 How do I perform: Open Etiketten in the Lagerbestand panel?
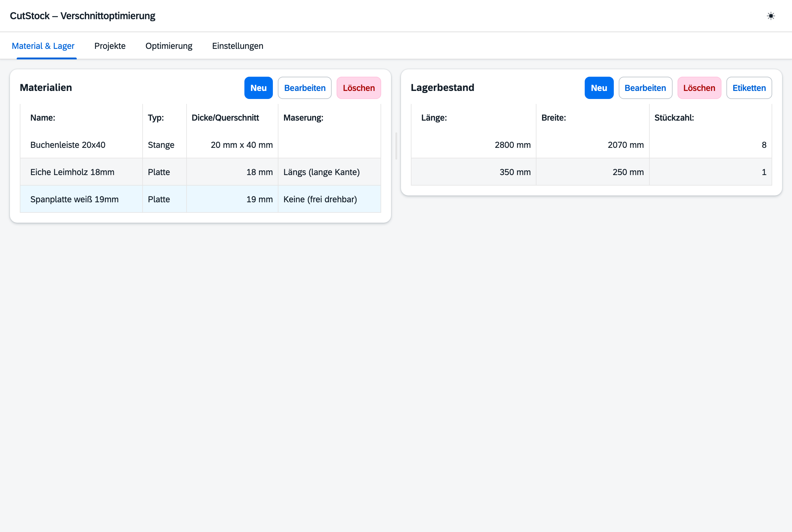(749, 88)
